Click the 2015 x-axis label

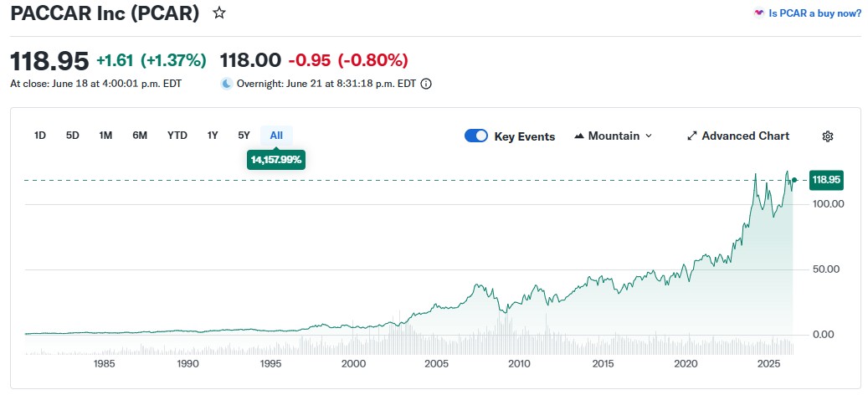coord(603,364)
